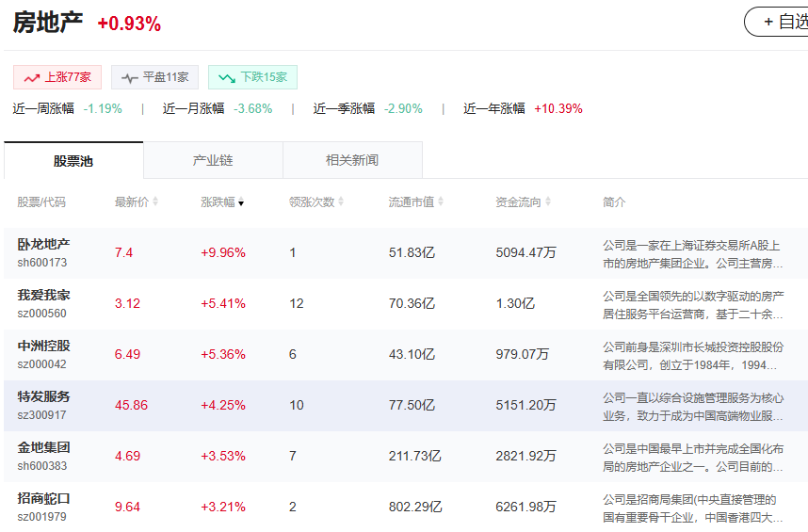Open stock 卧龙地产
This screenshot has width=808, height=532.
(x=44, y=244)
